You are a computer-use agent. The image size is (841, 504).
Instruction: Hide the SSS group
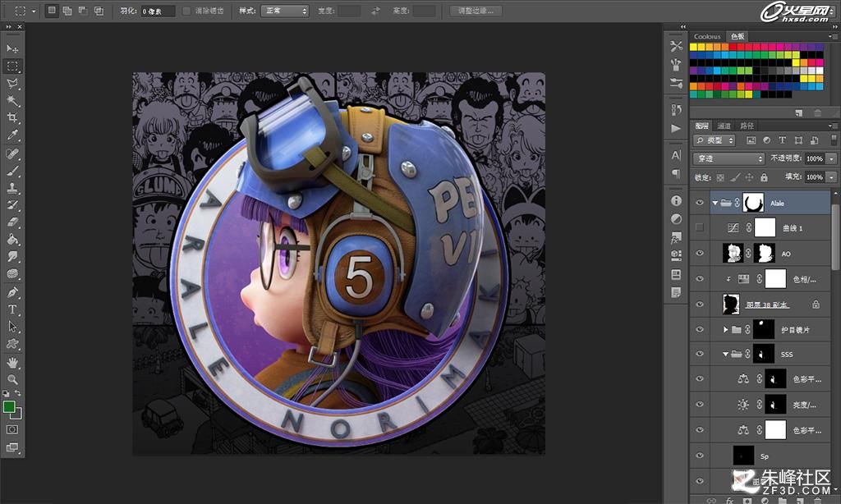[x=700, y=354]
